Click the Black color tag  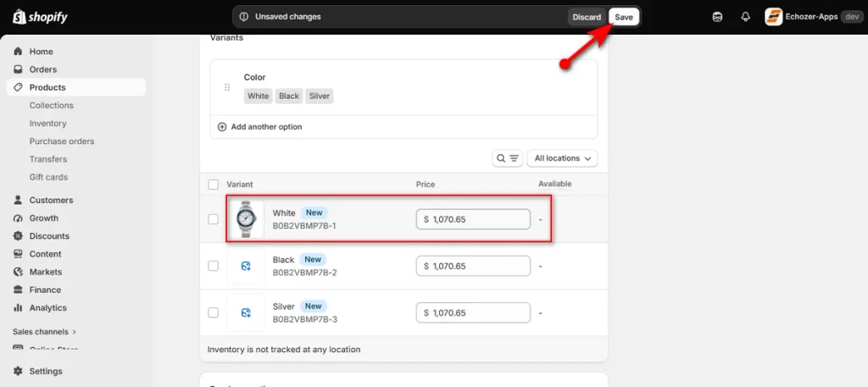289,96
